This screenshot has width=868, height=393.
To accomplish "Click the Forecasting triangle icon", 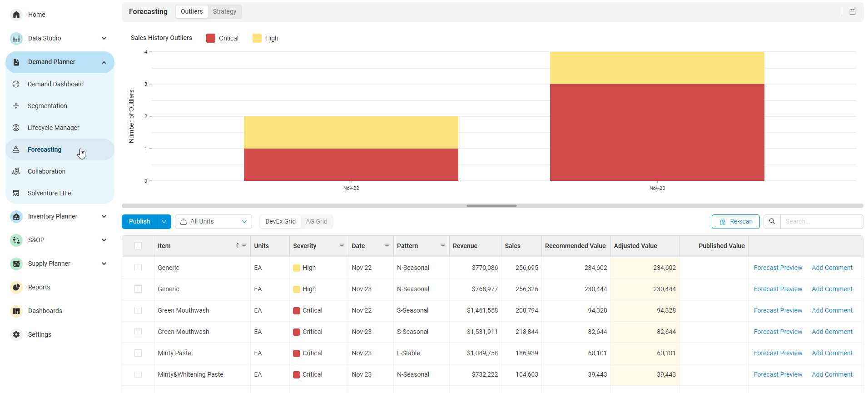I will pos(16,149).
